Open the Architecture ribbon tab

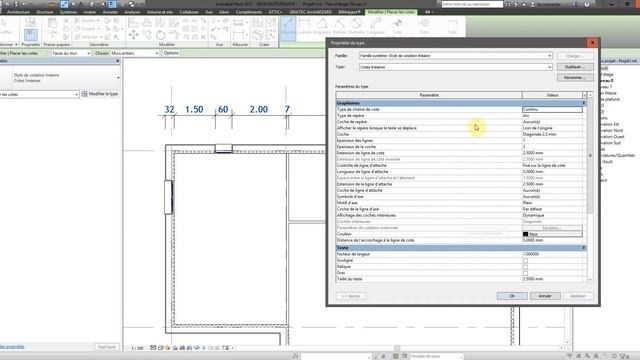(x=18, y=12)
